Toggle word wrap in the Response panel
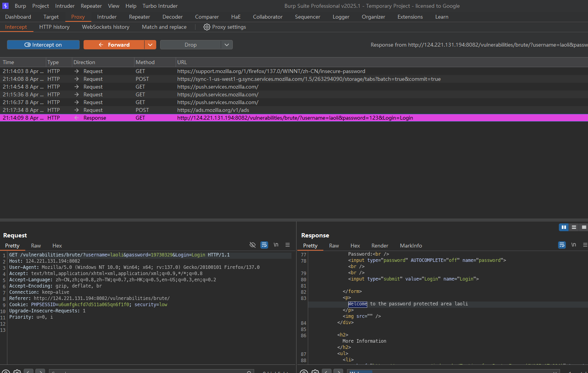 click(x=562, y=245)
